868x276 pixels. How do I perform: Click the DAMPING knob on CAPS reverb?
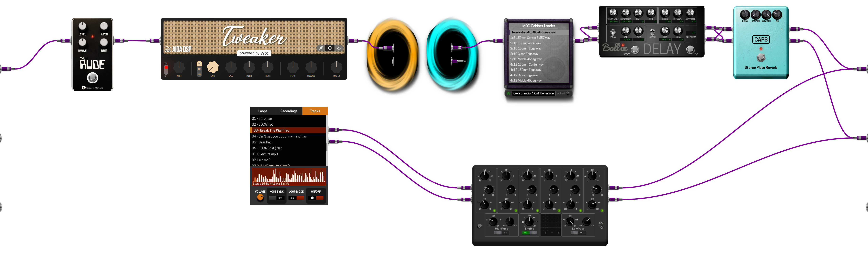[x=755, y=14]
